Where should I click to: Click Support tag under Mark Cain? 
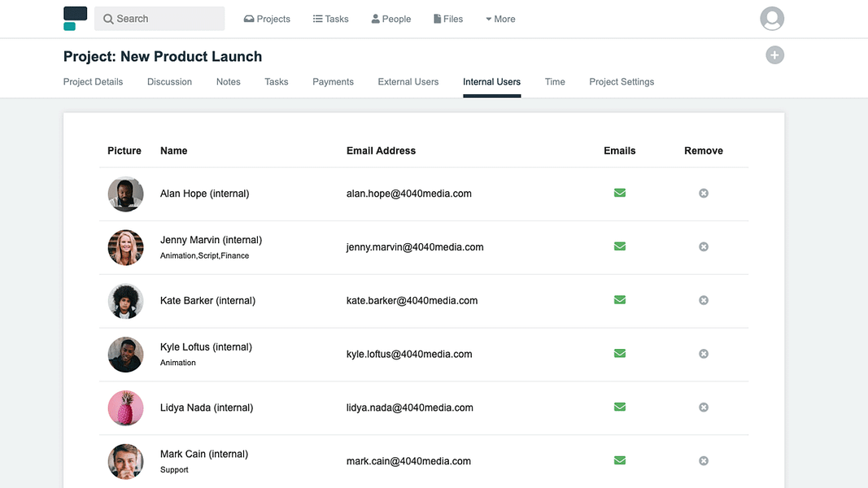click(x=174, y=470)
